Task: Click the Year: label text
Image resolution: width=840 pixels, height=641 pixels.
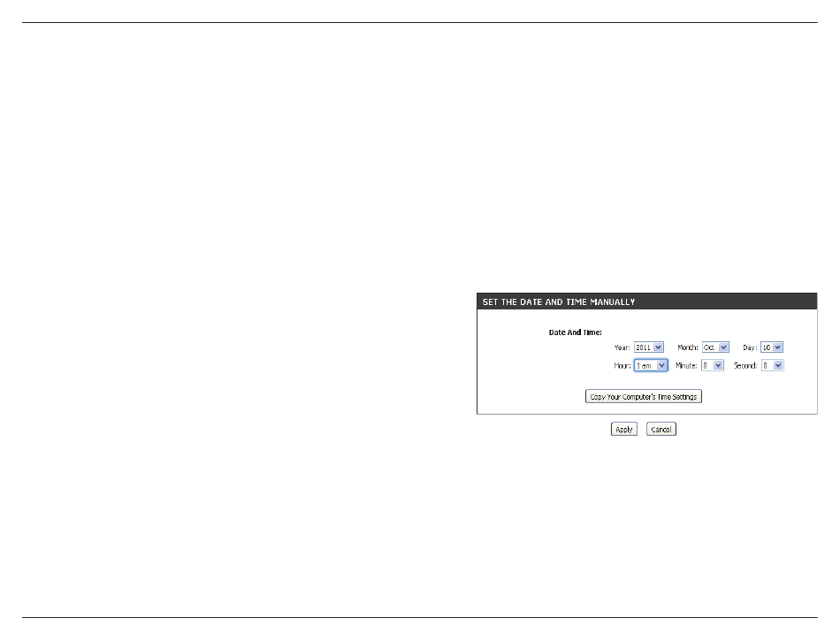Action: pos(622,347)
